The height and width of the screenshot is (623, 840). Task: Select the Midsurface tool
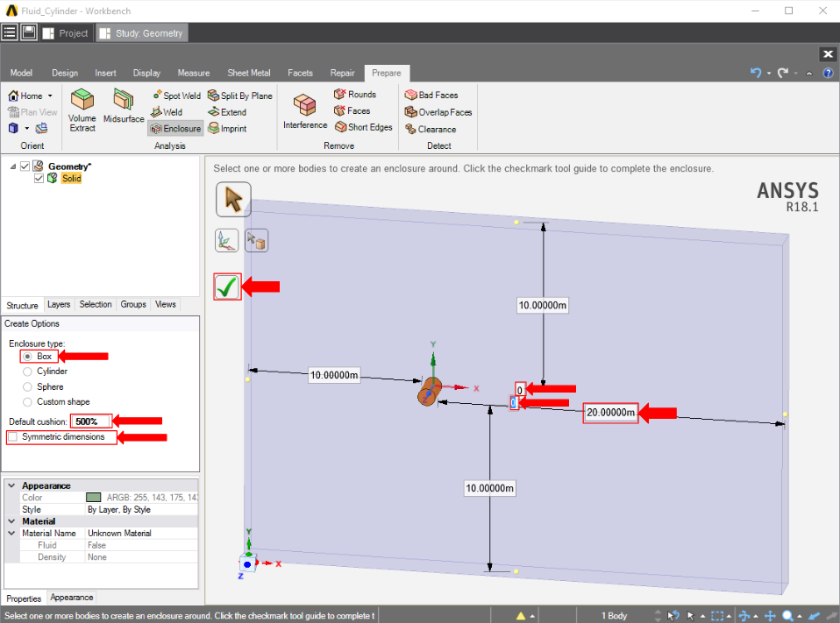(x=124, y=106)
